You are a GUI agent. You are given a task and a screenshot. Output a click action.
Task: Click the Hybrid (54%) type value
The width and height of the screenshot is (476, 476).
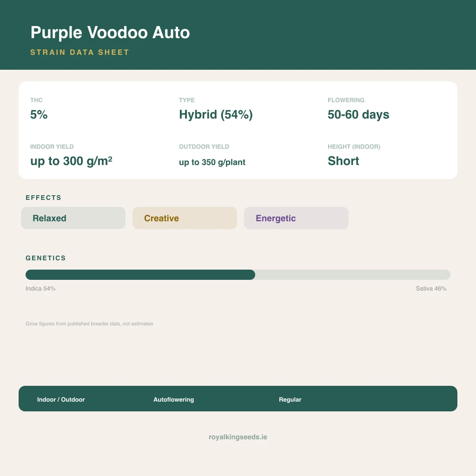(x=216, y=115)
